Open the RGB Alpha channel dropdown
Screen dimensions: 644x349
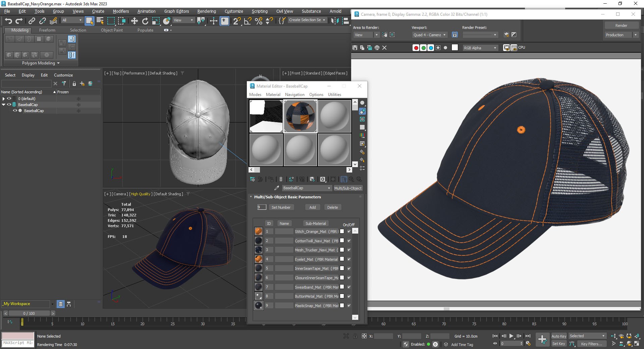click(x=480, y=48)
